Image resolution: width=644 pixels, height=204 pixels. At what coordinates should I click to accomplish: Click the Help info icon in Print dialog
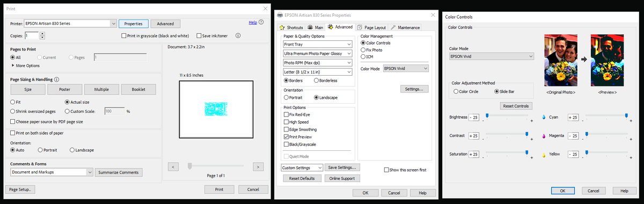point(261,23)
